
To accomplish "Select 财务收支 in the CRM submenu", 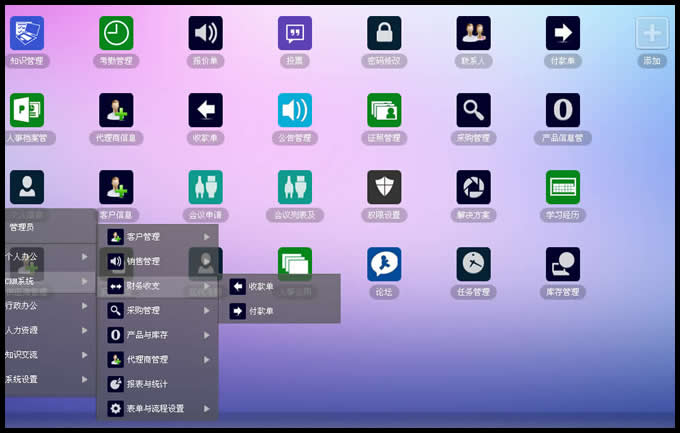I will pyautogui.click(x=158, y=286).
